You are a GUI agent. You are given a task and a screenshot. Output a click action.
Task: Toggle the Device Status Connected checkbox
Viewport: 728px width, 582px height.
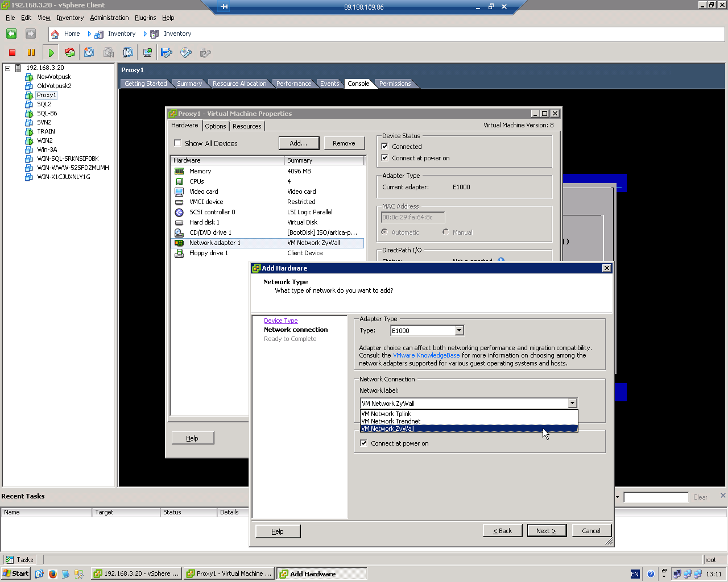(384, 147)
